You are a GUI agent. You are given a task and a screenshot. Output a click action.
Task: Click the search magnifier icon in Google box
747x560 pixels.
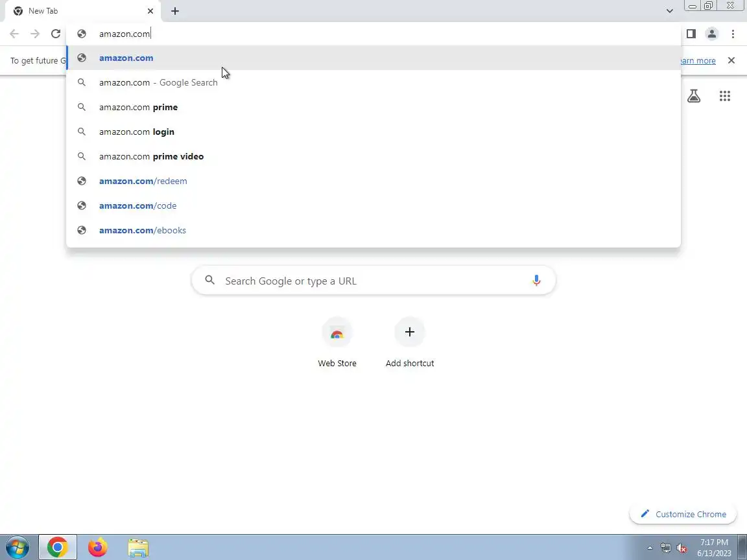click(x=209, y=280)
